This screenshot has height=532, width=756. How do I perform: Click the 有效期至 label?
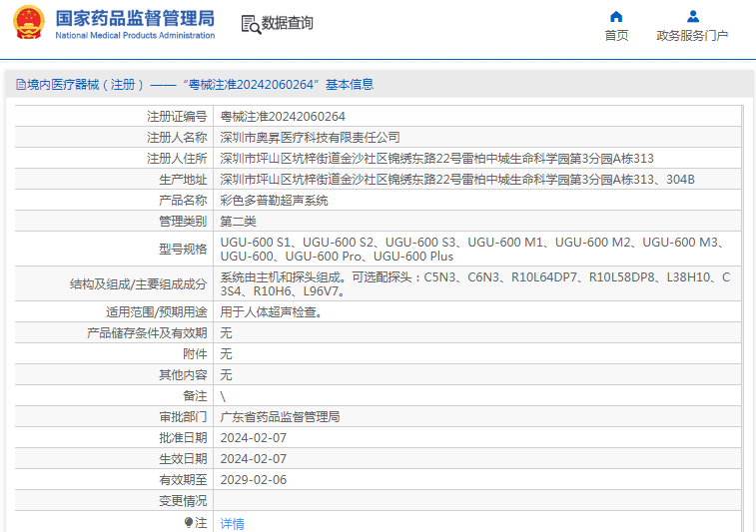pos(183,480)
